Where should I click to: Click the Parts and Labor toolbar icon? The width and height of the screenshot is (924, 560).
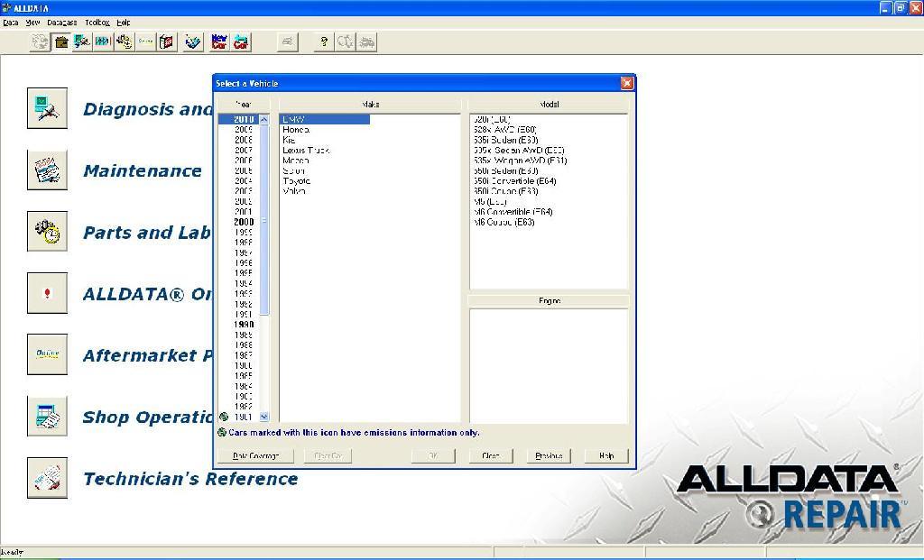pos(125,41)
